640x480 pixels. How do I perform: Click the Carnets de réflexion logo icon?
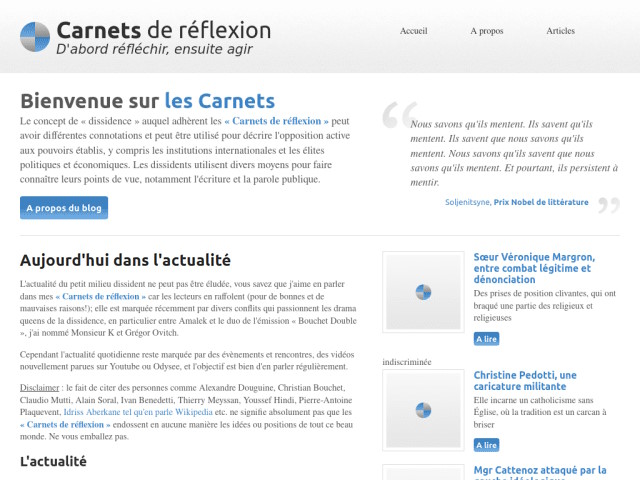click(35, 37)
